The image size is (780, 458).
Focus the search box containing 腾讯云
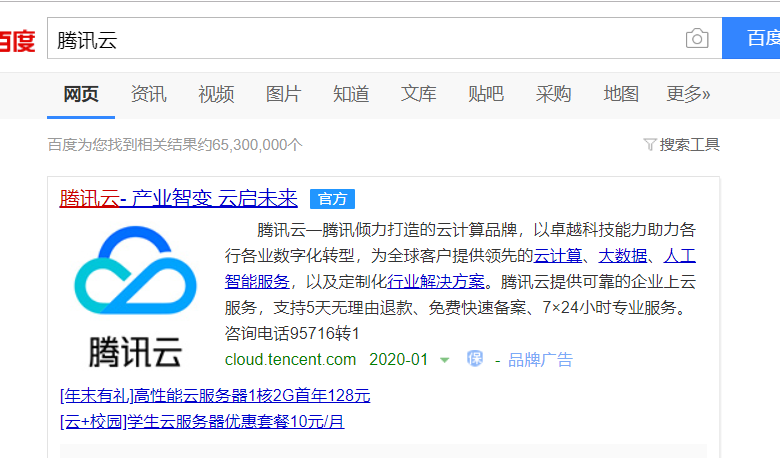(385, 38)
